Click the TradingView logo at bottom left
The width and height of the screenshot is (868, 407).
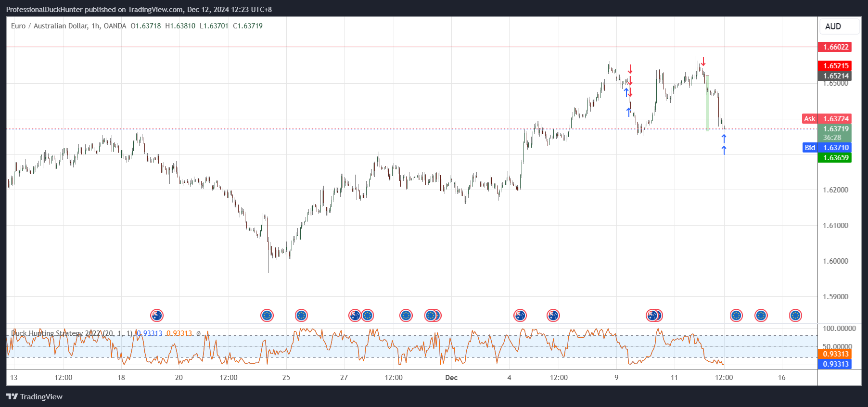pyautogui.click(x=34, y=396)
